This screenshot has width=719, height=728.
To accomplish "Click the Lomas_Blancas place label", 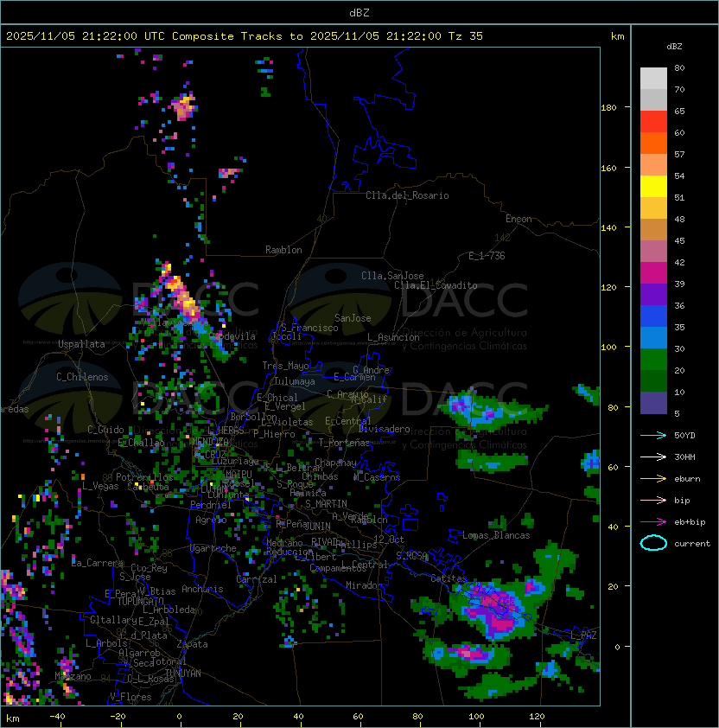I will click(496, 535).
